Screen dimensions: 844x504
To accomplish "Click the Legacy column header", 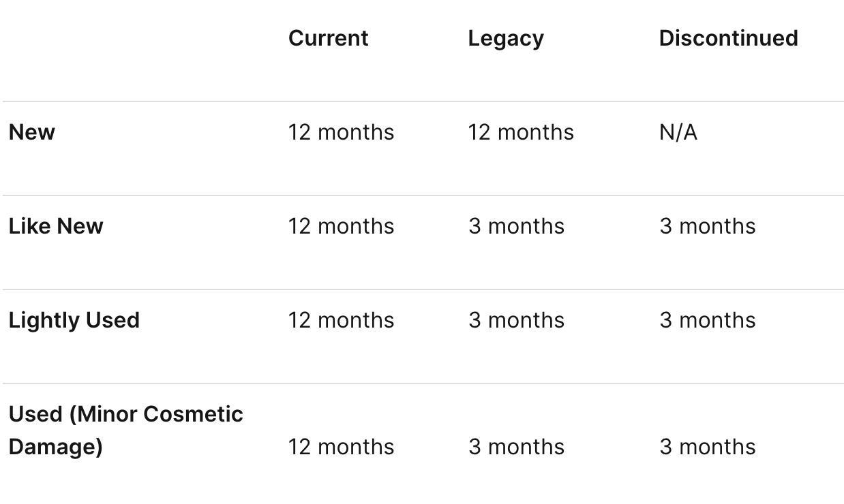I will coord(505,38).
